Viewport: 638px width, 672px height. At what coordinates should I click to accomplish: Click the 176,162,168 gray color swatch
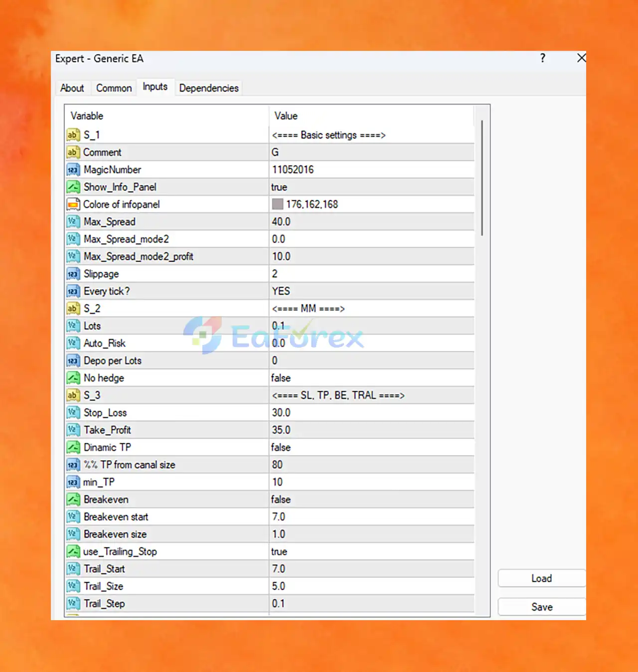278,204
